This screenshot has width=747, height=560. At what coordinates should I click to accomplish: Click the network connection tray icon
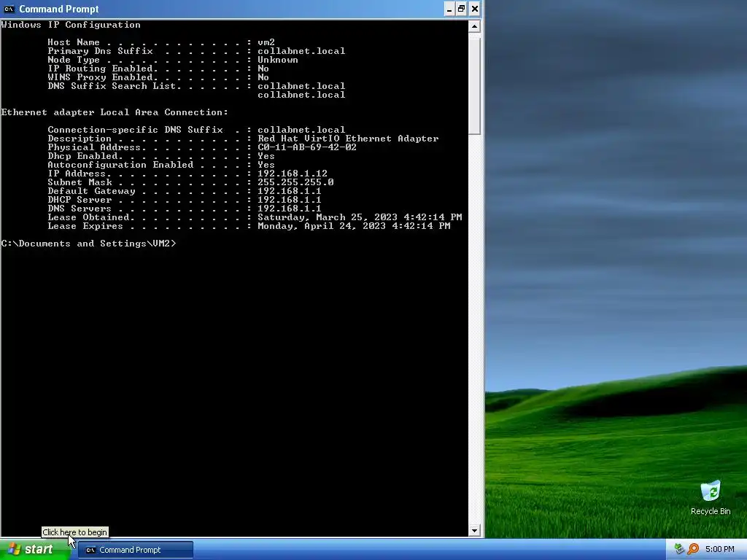coord(679,550)
